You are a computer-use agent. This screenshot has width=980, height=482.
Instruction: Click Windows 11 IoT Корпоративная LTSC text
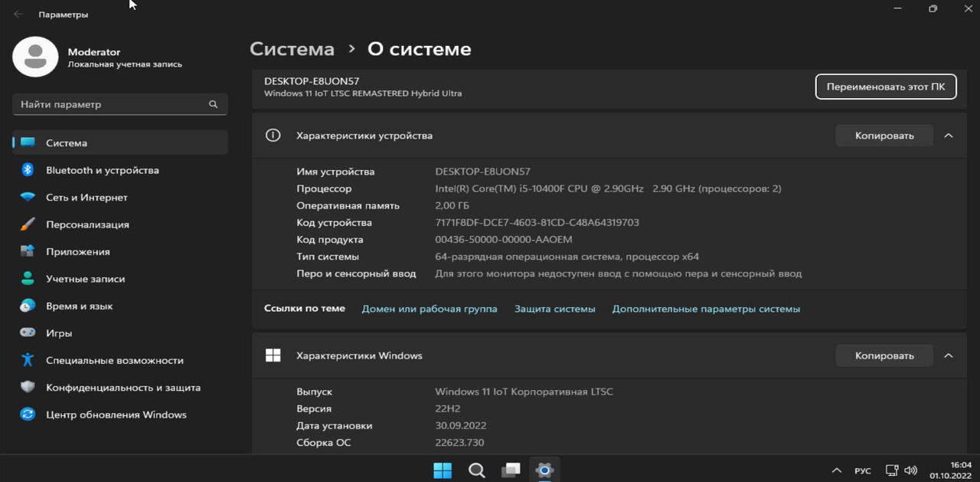(x=524, y=392)
